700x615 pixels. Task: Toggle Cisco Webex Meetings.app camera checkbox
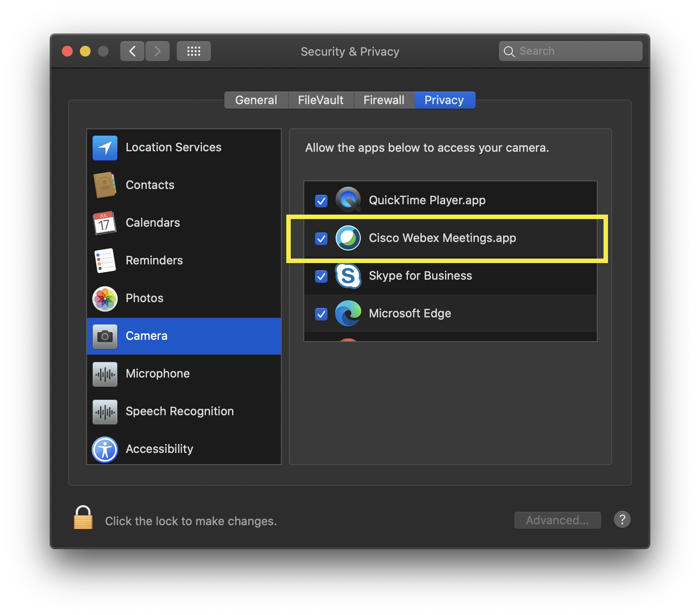click(x=321, y=238)
